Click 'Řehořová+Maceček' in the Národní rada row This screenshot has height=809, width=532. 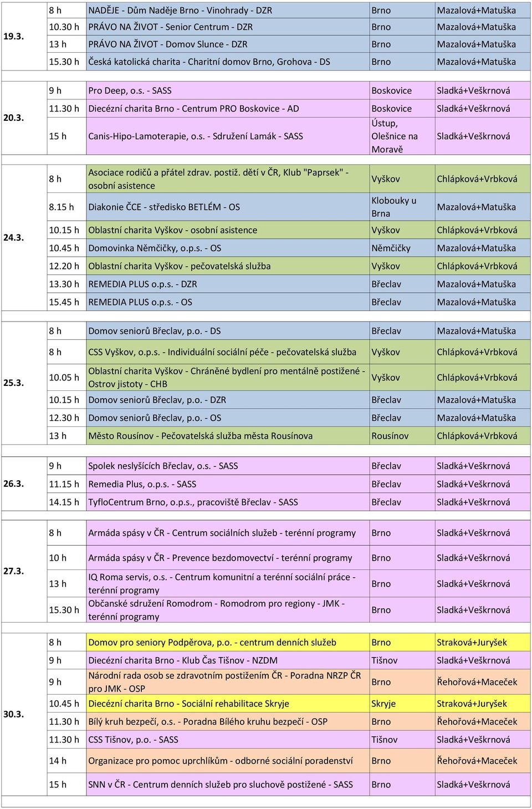(477, 682)
